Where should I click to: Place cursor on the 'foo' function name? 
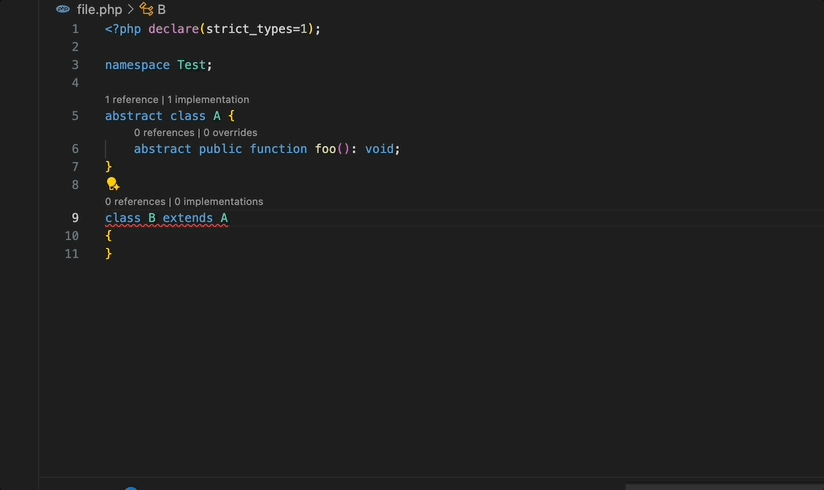[326, 149]
